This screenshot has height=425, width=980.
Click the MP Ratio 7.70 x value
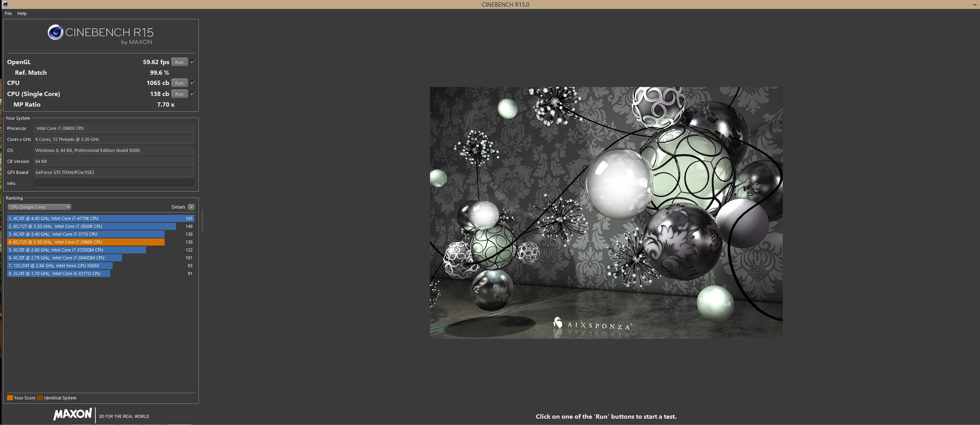(166, 105)
